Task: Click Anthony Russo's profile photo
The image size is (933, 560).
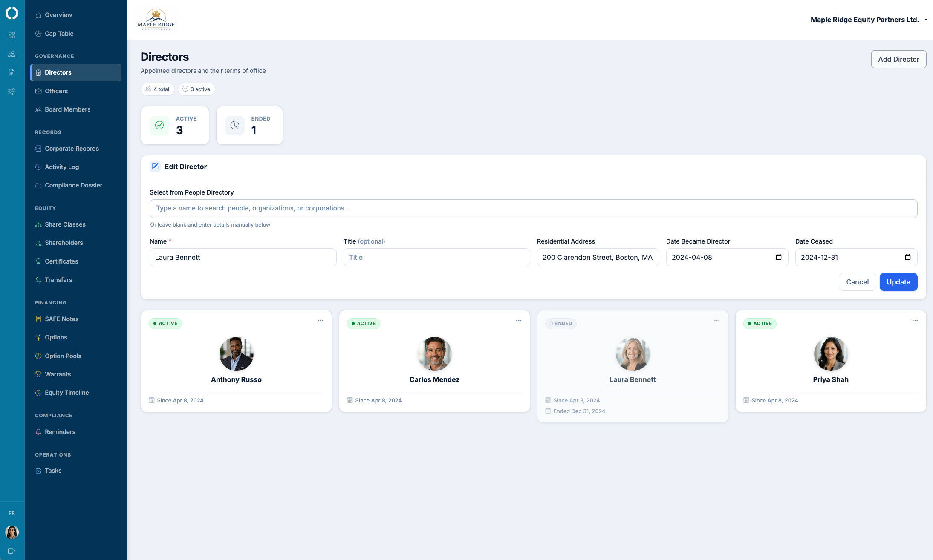Action: [237, 354]
